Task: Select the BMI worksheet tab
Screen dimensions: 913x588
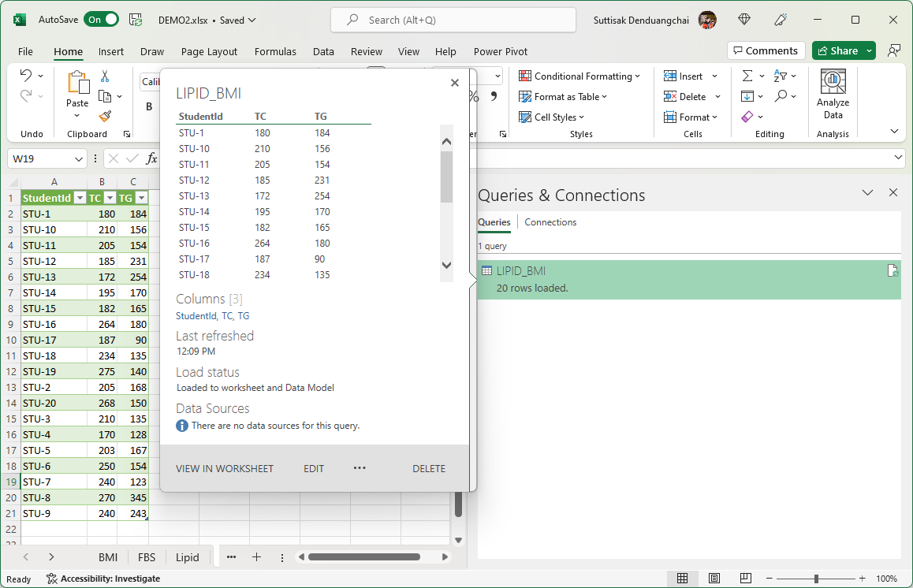Action: (108, 557)
